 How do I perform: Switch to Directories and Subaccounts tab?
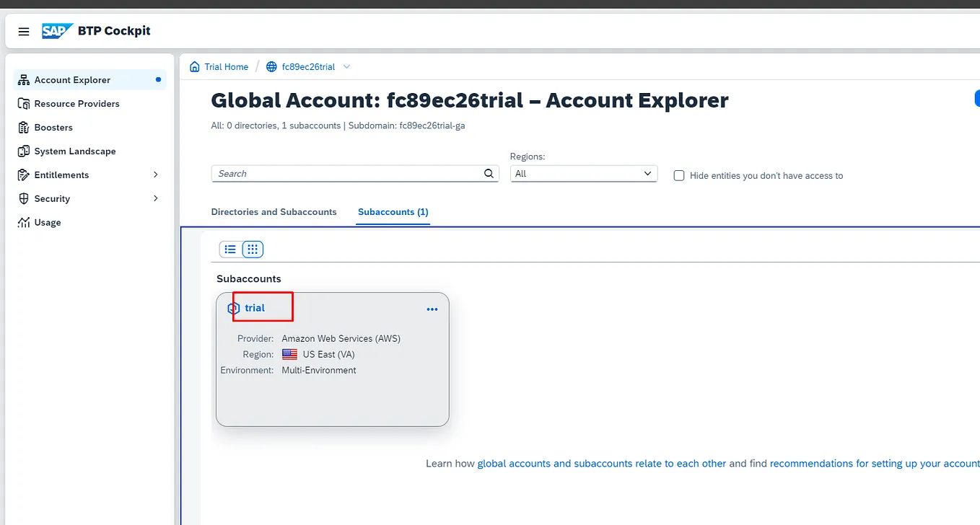point(274,212)
